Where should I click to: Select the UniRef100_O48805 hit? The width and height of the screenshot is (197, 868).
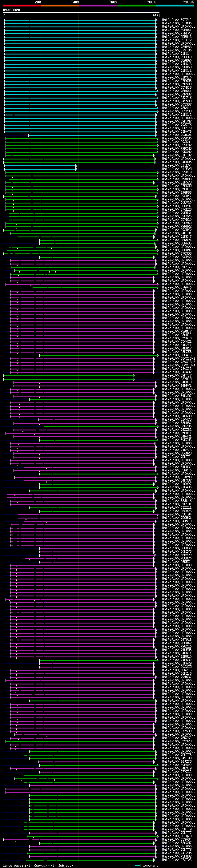coord(177,162)
